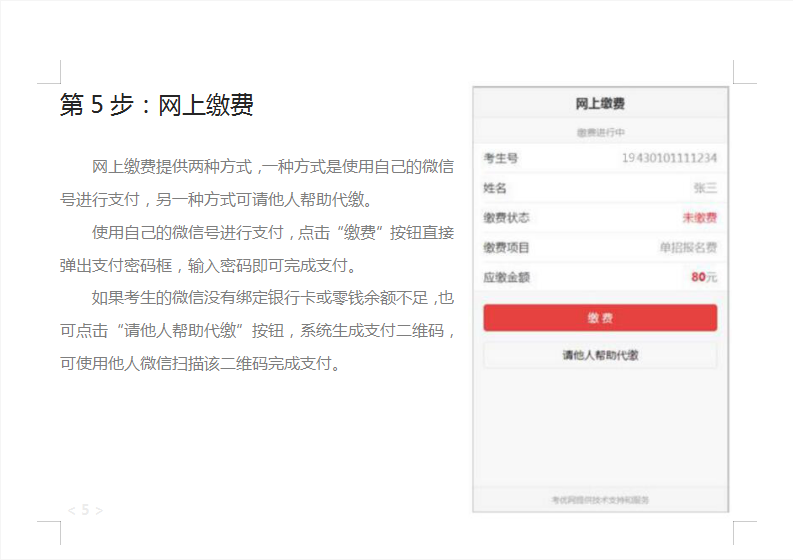Click the 考生号 row label

pos(501,158)
